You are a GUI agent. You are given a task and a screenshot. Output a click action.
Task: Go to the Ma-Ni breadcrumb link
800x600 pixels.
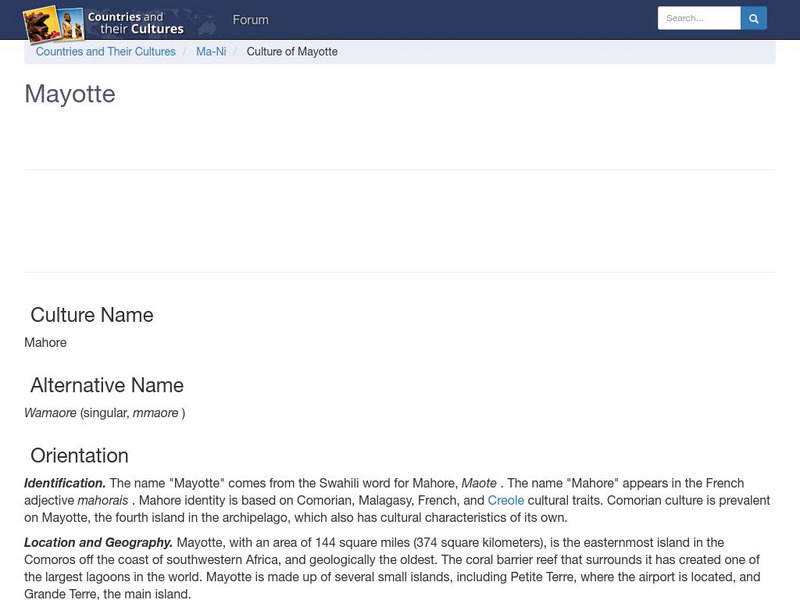point(211,52)
